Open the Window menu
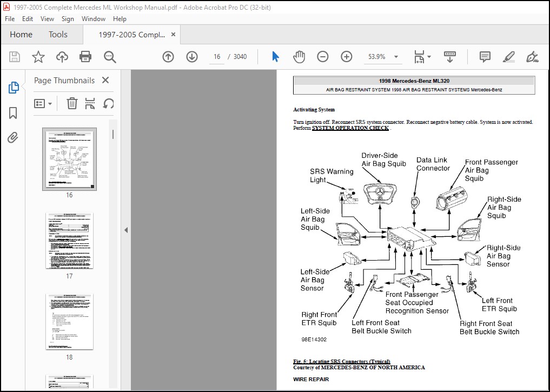This screenshot has height=392, width=550. click(94, 19)
